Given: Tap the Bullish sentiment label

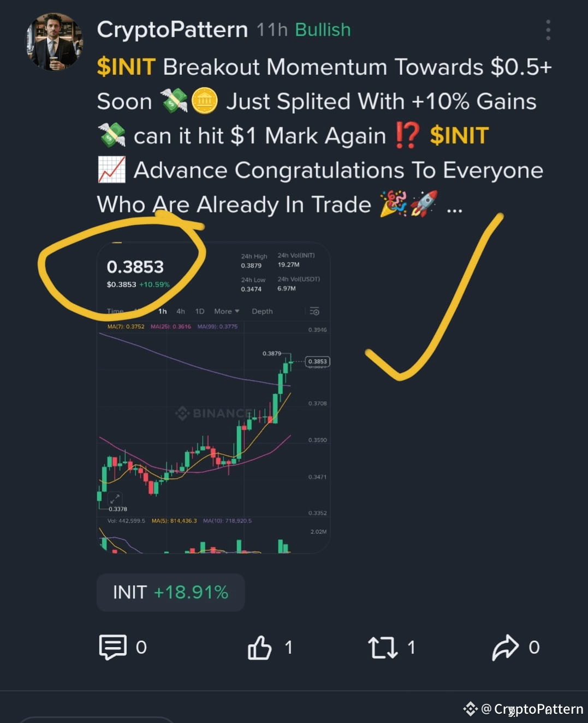Looking at the screenshot, I should tap(323, 30).
